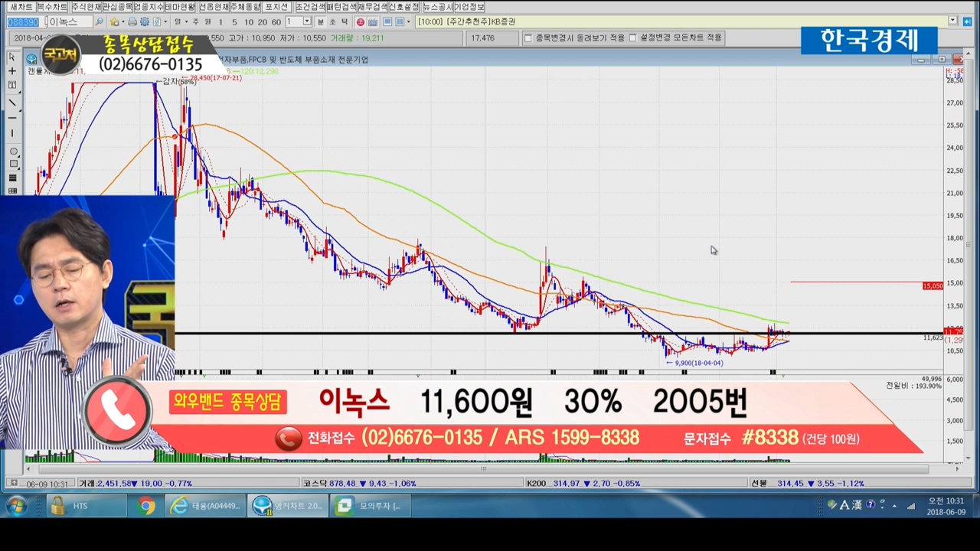Screen dimensions: 980x551
Task: Expand the favorites star dropdown arrow
Action: (x=124, y=22)
